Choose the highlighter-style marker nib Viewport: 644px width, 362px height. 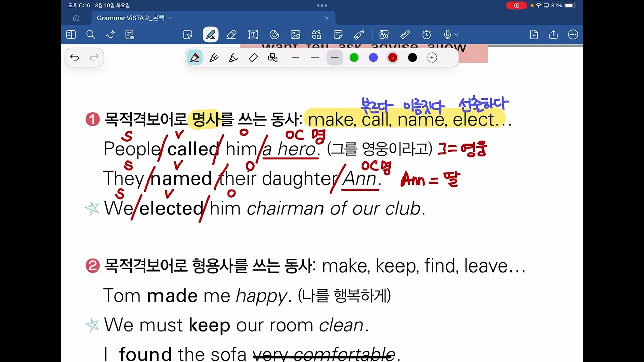pyautogui.click(x=253, y=58)
